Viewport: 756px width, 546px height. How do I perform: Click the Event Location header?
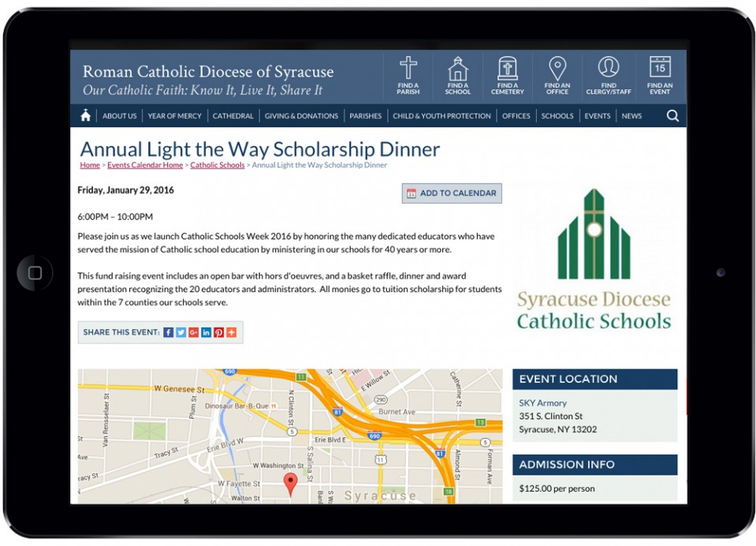pos(595,379)
